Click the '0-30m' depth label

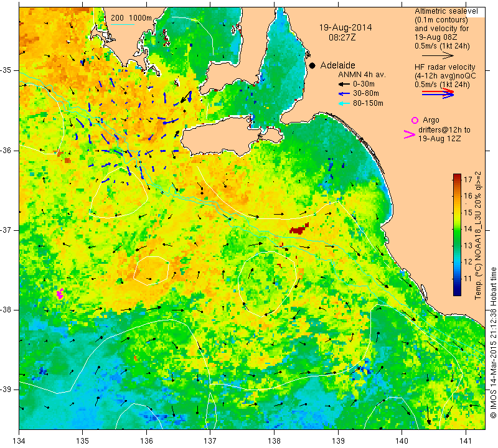coord(364,84)
